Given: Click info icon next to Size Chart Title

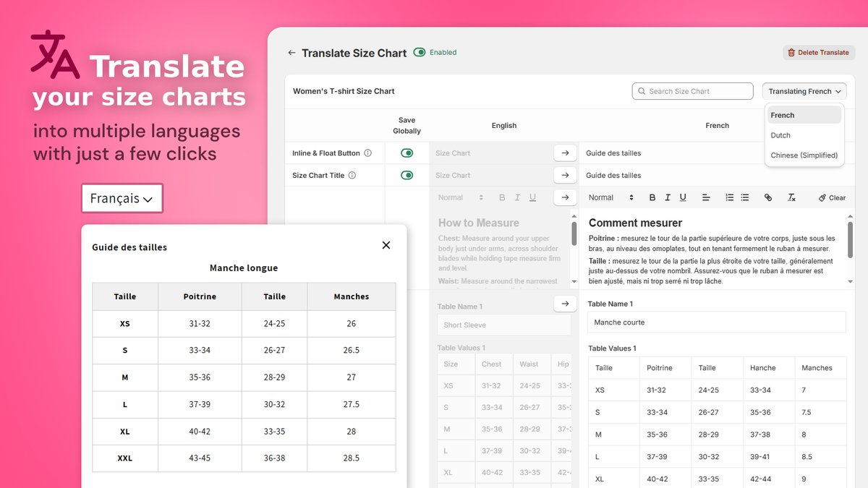Looking at the screenshot, I should [x=352, y=175].
